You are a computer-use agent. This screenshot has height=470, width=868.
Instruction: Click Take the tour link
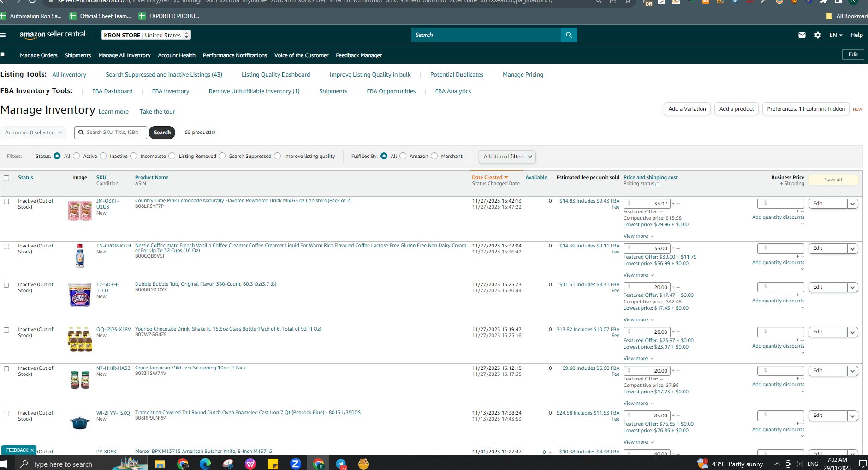pyautogui.click(x=157, y=112)
